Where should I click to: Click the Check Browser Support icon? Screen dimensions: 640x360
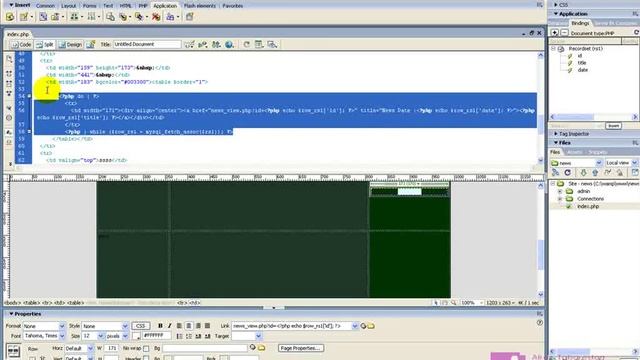tap(189, 44)
